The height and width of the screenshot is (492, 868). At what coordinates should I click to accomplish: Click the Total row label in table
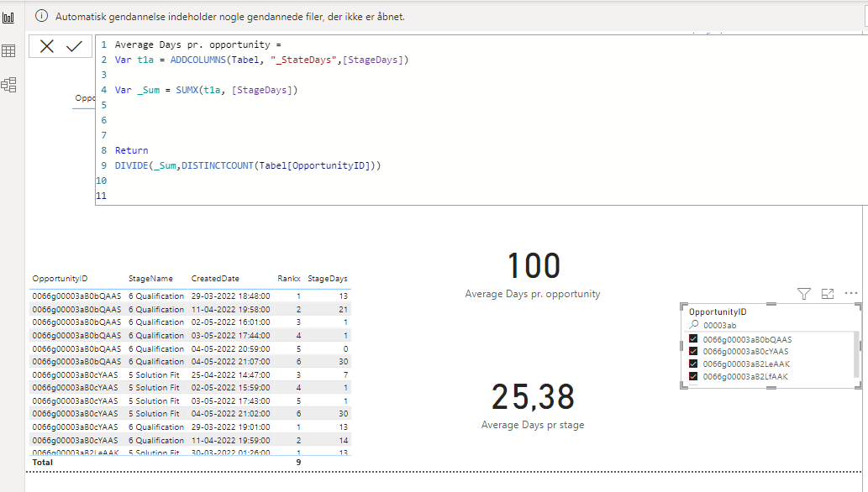click(x=43, y=462)
